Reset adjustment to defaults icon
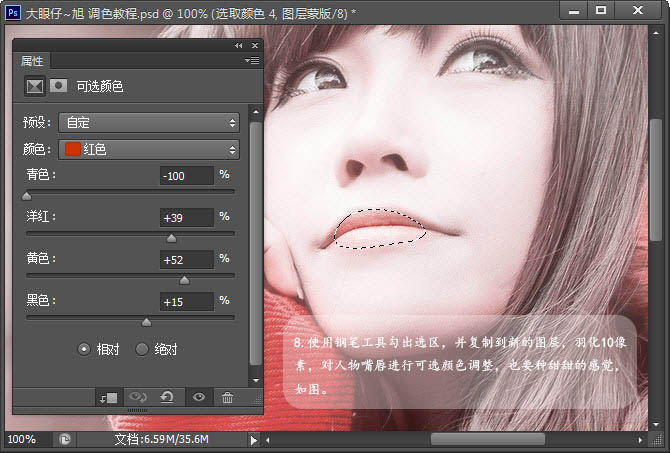 tap(167, 397)
